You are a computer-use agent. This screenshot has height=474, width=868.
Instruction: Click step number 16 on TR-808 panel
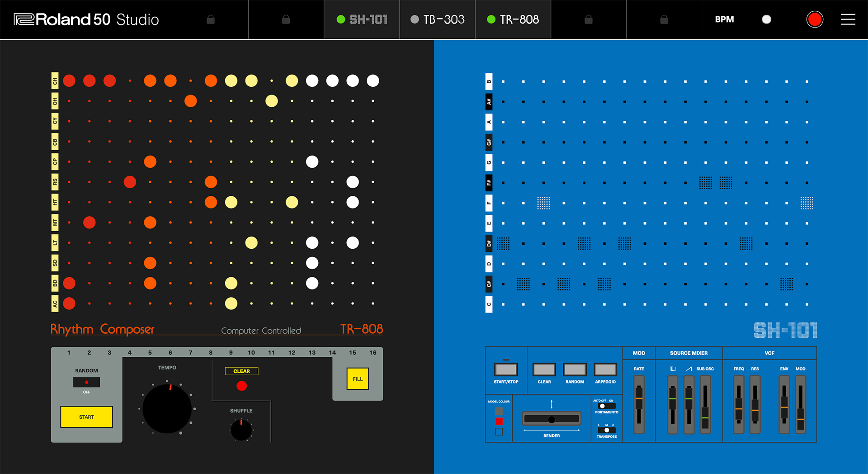click(x=373, y=352)
